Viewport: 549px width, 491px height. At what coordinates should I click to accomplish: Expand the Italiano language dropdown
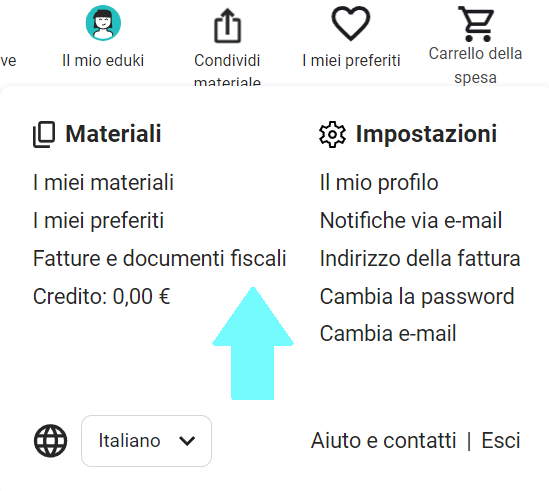point(146,441)
